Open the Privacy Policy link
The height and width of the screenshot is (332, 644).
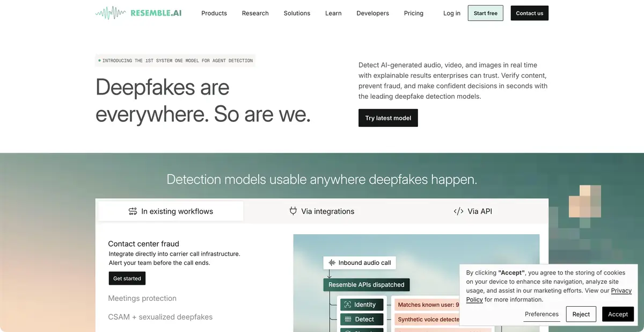coord(549,295)
